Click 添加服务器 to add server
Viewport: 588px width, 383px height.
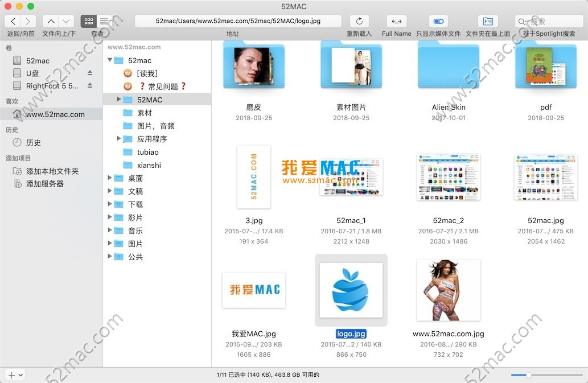point(38,184)
